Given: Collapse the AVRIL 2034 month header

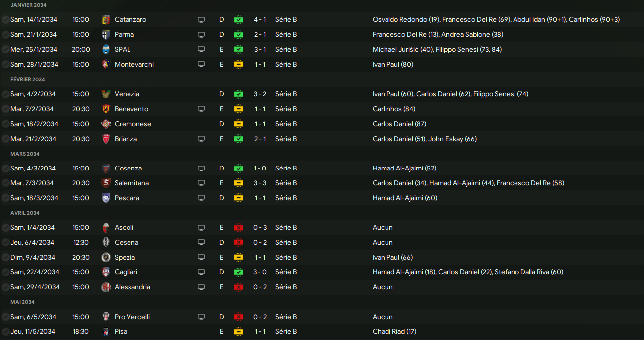Looking at the screenshot, I should click(25, 213).
